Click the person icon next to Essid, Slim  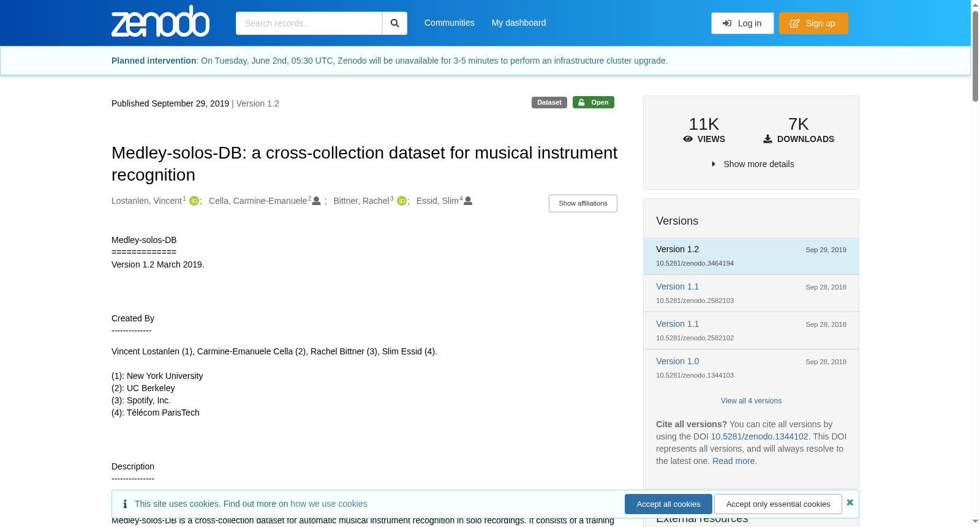[468, 201]
